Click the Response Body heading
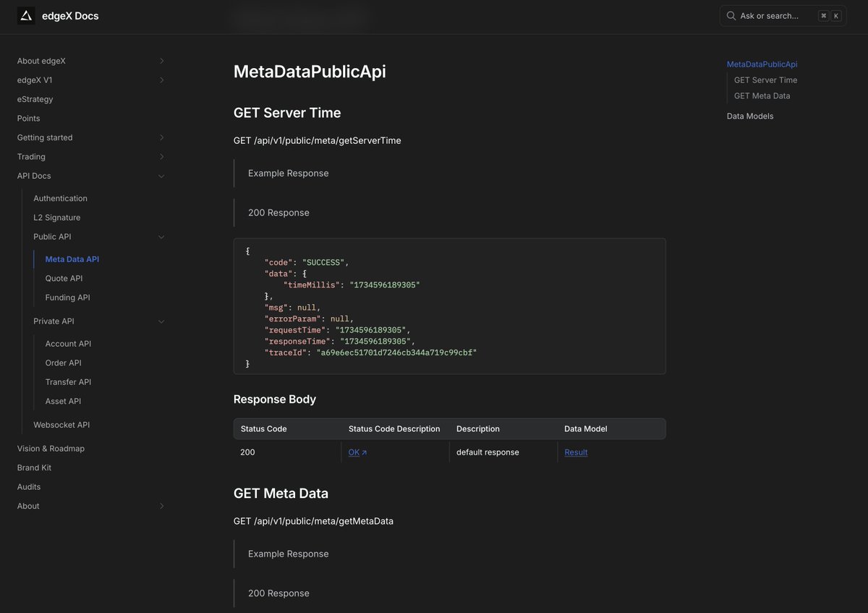This screenshot has height=613, width=868. click(x=275, y=399)
